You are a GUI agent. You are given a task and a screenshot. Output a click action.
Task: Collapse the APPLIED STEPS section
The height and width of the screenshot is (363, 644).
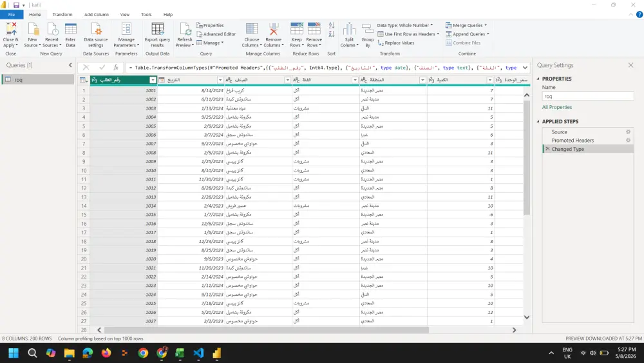tap(538, 121)
